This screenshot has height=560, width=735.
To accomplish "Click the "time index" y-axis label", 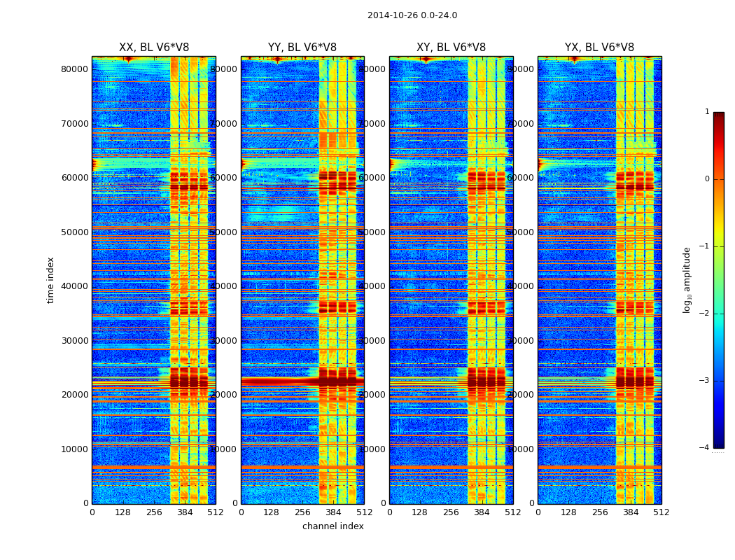I will (x=50, y=280).
